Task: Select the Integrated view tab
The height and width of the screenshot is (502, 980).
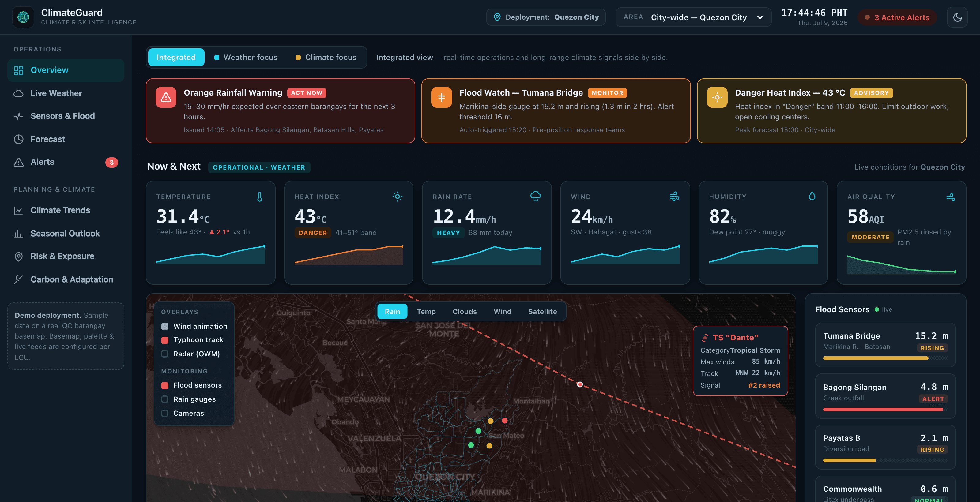Action: 176,58
